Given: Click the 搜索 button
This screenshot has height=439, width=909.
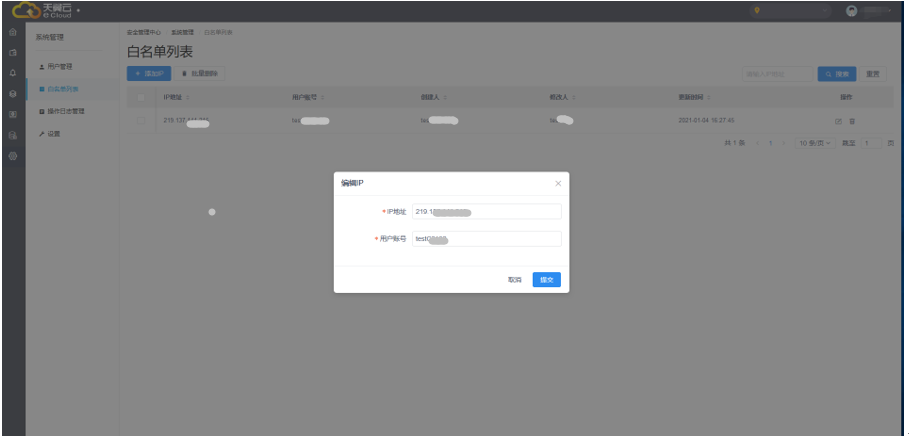Looking at the screenshot, I should tap(837, 74).
